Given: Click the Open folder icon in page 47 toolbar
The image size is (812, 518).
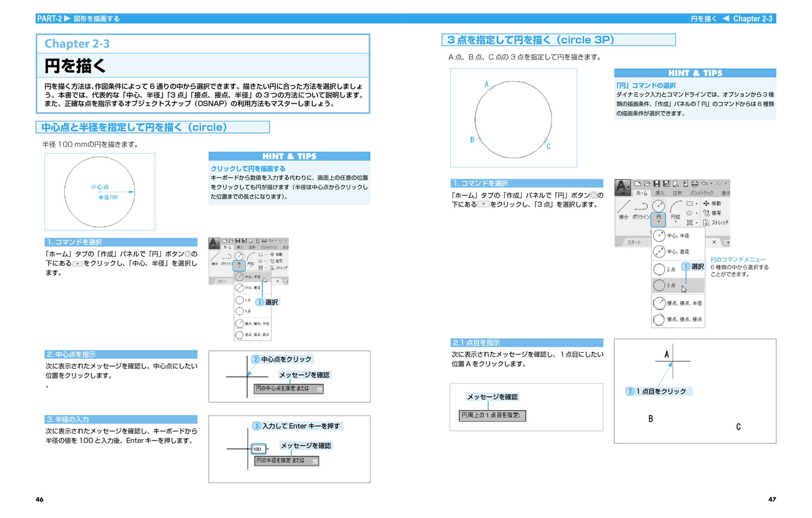Looking at the screenshot, I should pos(647,183).
